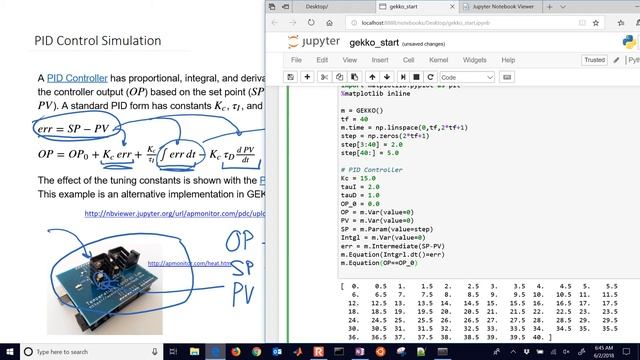The height and width of the screenshot is (360, 640).
Task: Go back in the browser
Action: 275,23
